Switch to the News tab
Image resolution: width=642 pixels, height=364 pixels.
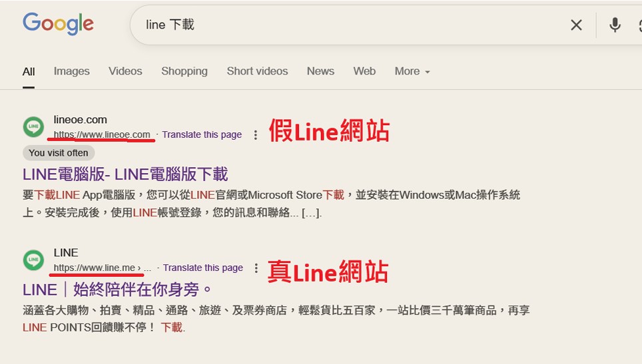tap(320, 71)
